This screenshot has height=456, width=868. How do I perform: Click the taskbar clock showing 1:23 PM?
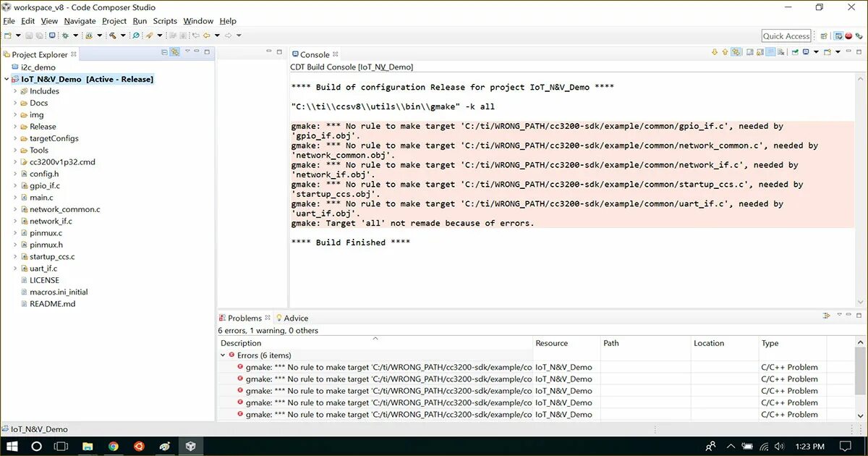[809, 447]
